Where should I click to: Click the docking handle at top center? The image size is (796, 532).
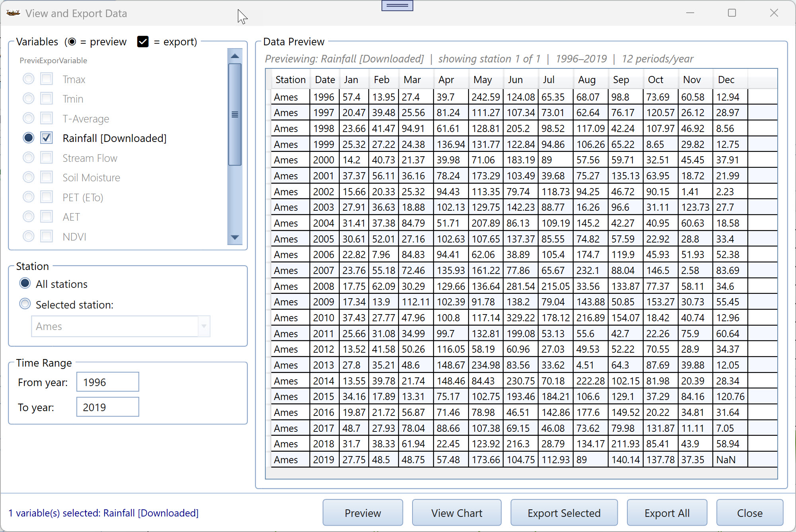click(x=397, y=5)
